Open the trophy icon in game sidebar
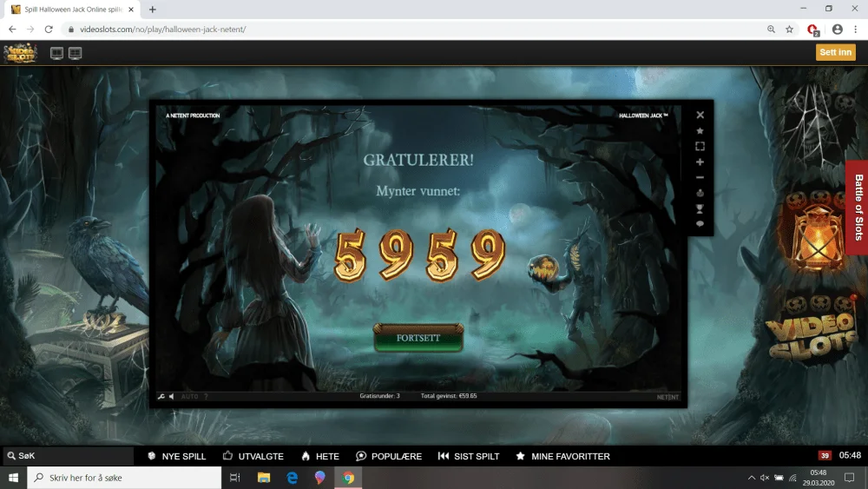 coord(700,208)
